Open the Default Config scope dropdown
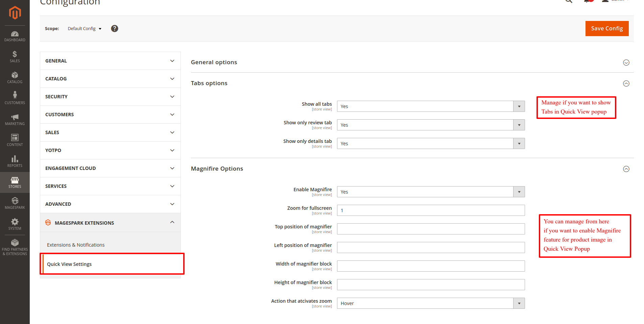Screen dimensions: 644x324 click(x=85, y=29)
